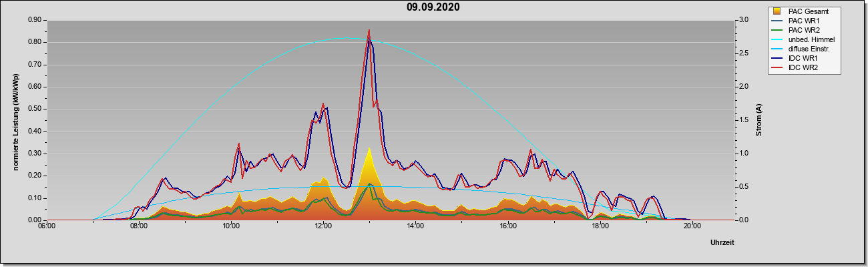This screenshot has width=868, height=267.
Task: Click the 06:00 label on x-axis
Action: tap(47, 226)
